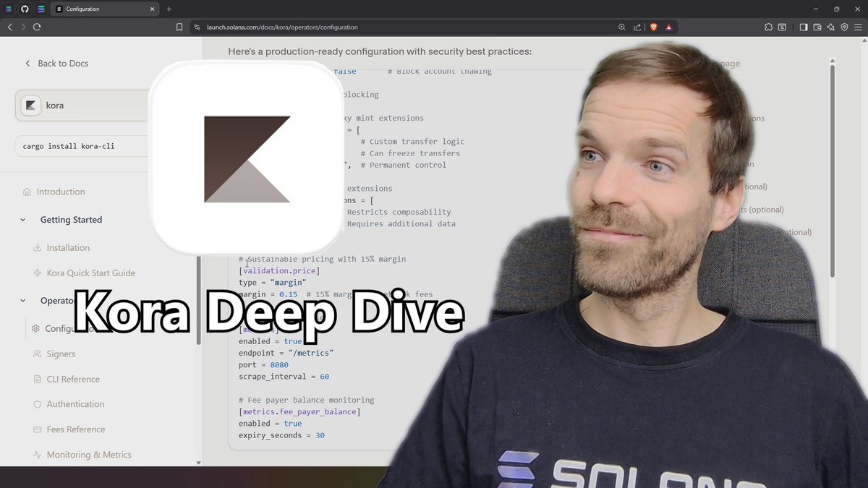Image resolution: width=868 pixels, height=488 pixels.
Task: Open the pinned GitHub tab
Action: point(25,9)
